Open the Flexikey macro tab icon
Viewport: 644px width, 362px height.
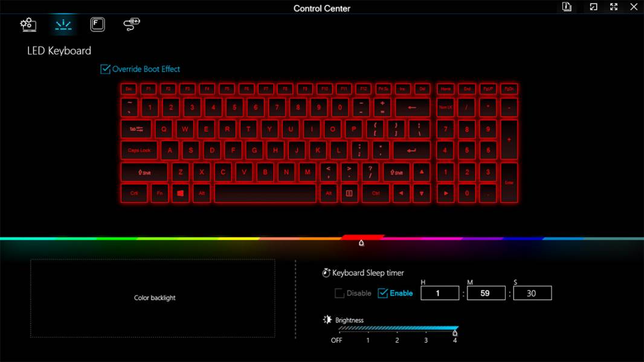97,25
